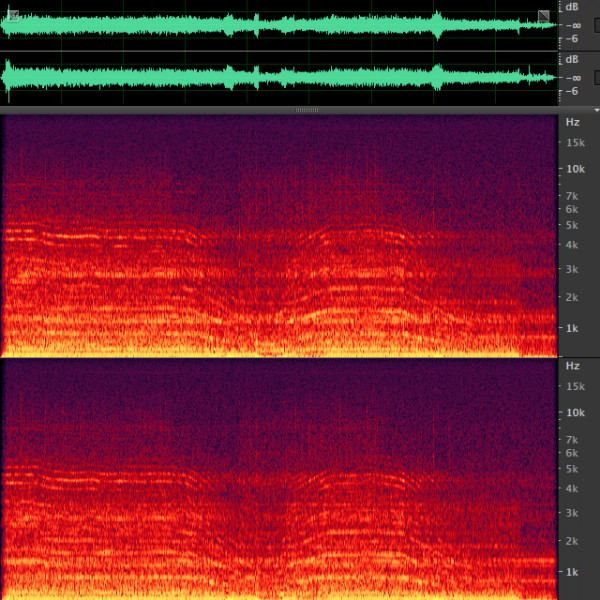The width and height of the screenshot is (600, 600).
Task: Click the 1k mark on upper frequency ruler
Action: pyautogui.click(x=572, y=328)
